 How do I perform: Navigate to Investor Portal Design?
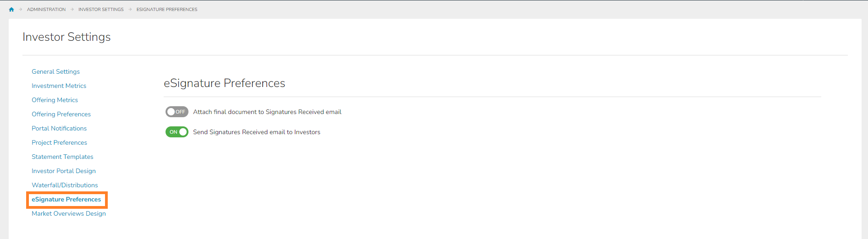coord(64,171)
